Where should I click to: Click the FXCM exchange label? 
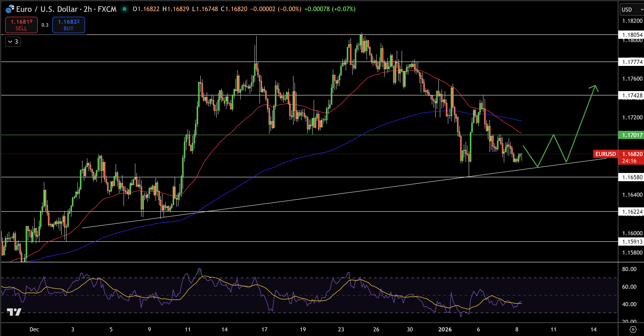(107, 9)
